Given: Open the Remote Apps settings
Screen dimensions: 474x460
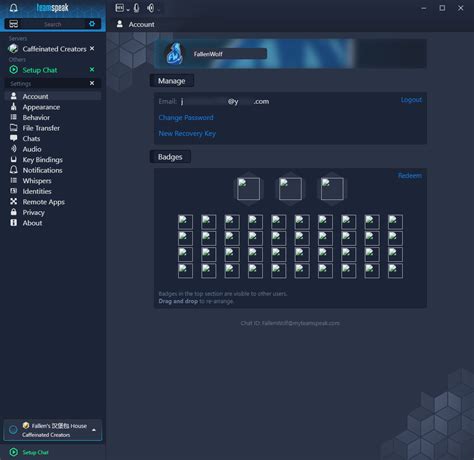Looking at the screenshot, I should click(x=43, y=202).
